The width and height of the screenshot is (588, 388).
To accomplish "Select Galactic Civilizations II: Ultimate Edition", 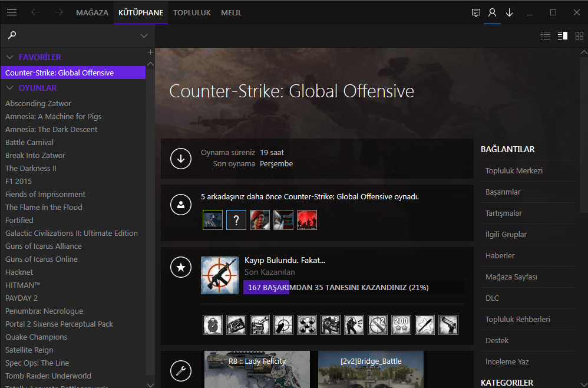I will tap(73, 234).
